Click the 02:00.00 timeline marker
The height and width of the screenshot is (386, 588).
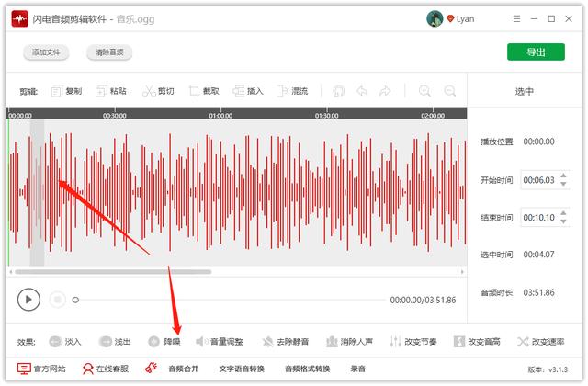[x=433, y=116]
